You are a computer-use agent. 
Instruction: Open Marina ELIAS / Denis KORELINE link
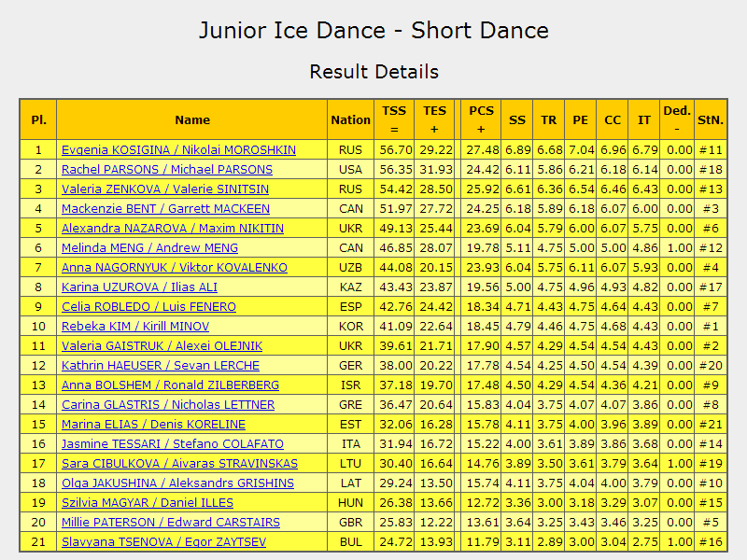pos(153,424)
